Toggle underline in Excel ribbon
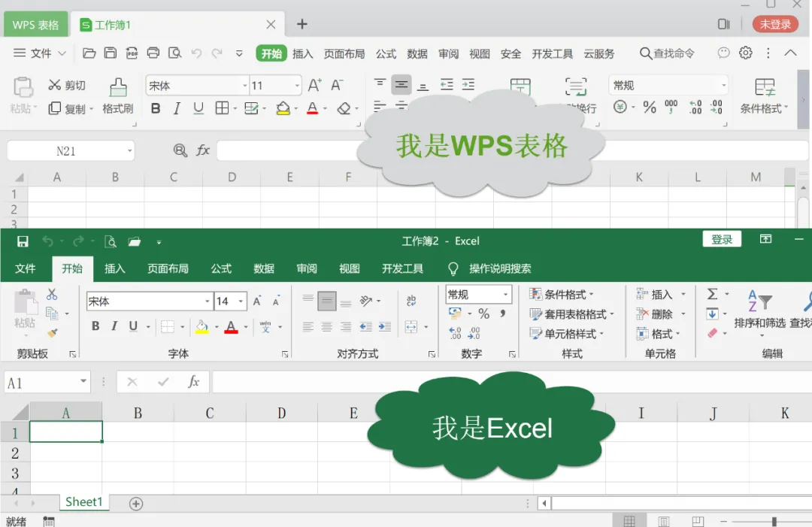Image resolution: width=812 pixels, height=527 pixels. (133, 326)
